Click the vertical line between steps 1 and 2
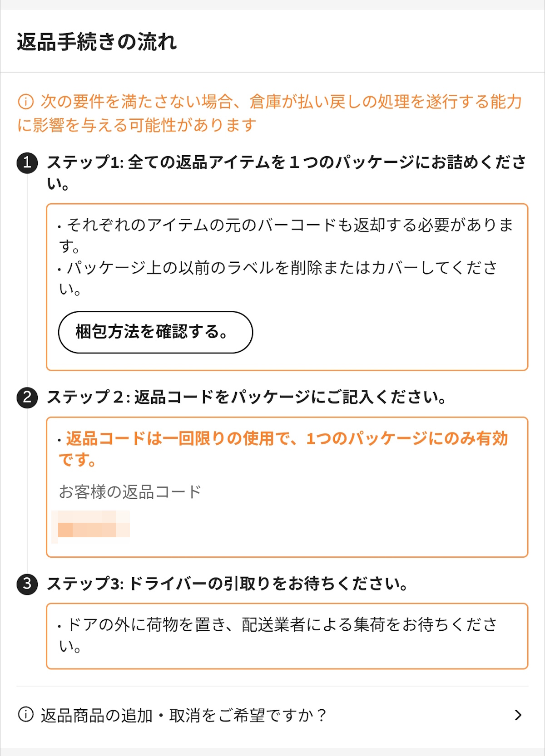Image resolution: width=545 pixels, height=756 pixels. pos(27,281)
